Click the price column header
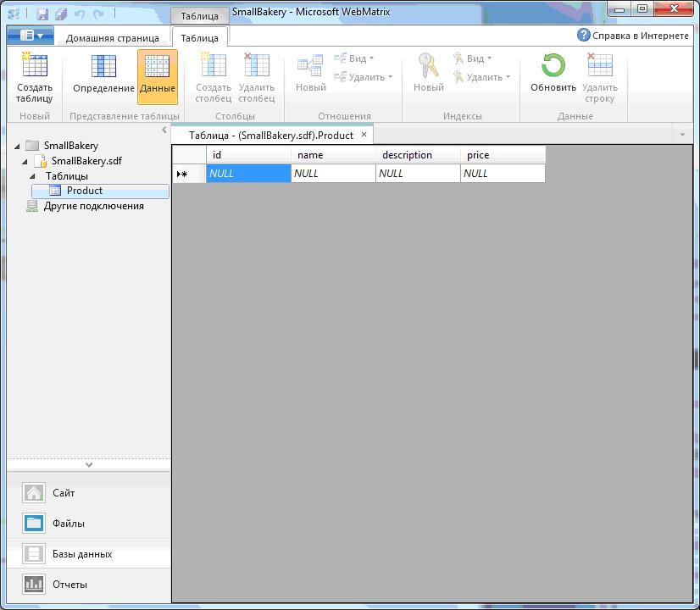 [x=503, y=155]
